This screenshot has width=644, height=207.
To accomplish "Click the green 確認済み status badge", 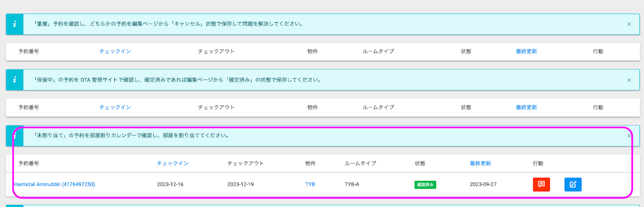I will click(425, 185).
